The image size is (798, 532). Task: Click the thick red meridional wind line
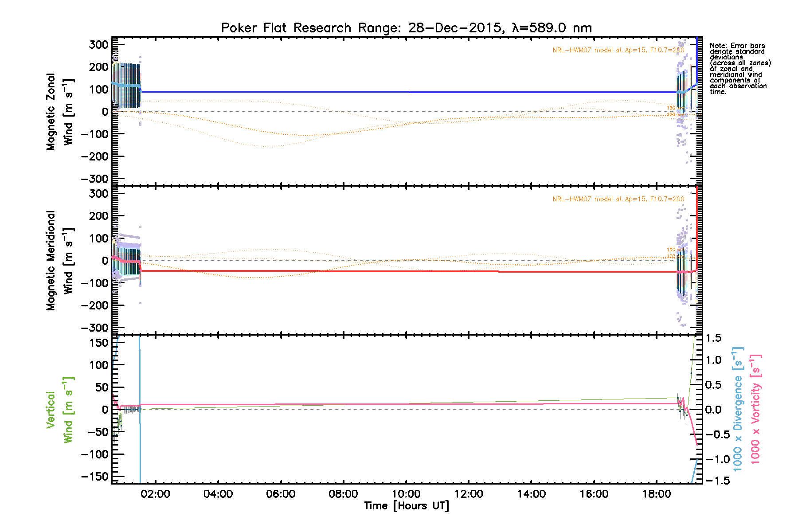coord(399,271)
